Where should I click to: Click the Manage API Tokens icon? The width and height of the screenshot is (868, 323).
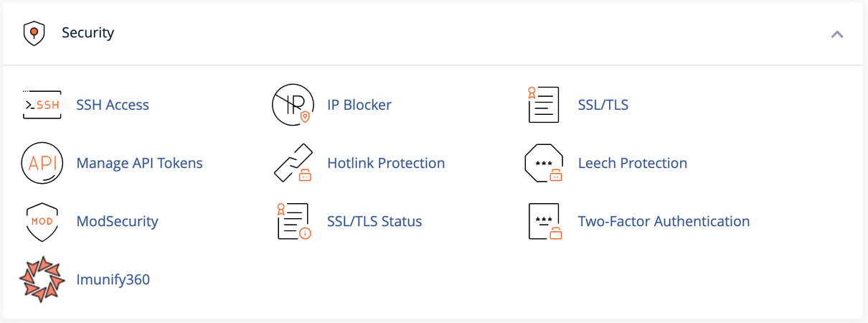coord(42,164)
